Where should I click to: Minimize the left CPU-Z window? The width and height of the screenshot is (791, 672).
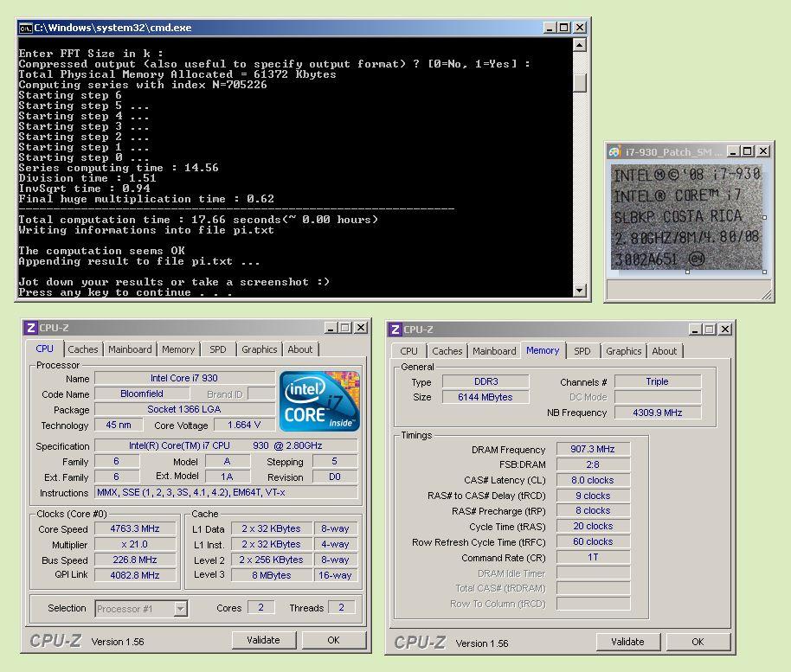pyautogui.click(x=331, y=328)
